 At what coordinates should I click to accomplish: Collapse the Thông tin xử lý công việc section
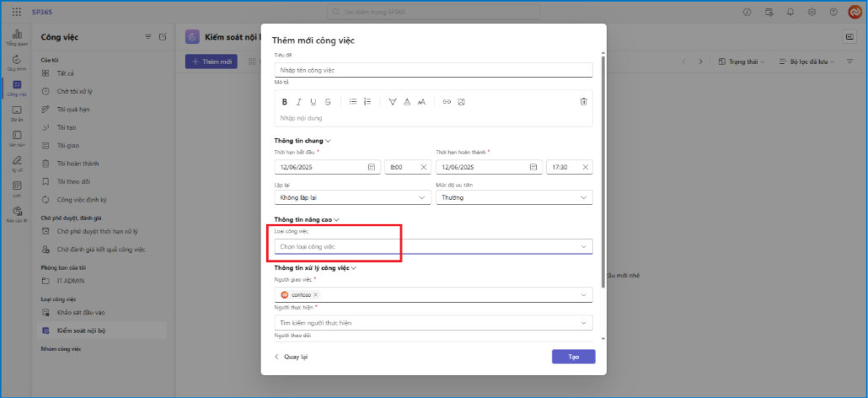click(x=354, y=268)
